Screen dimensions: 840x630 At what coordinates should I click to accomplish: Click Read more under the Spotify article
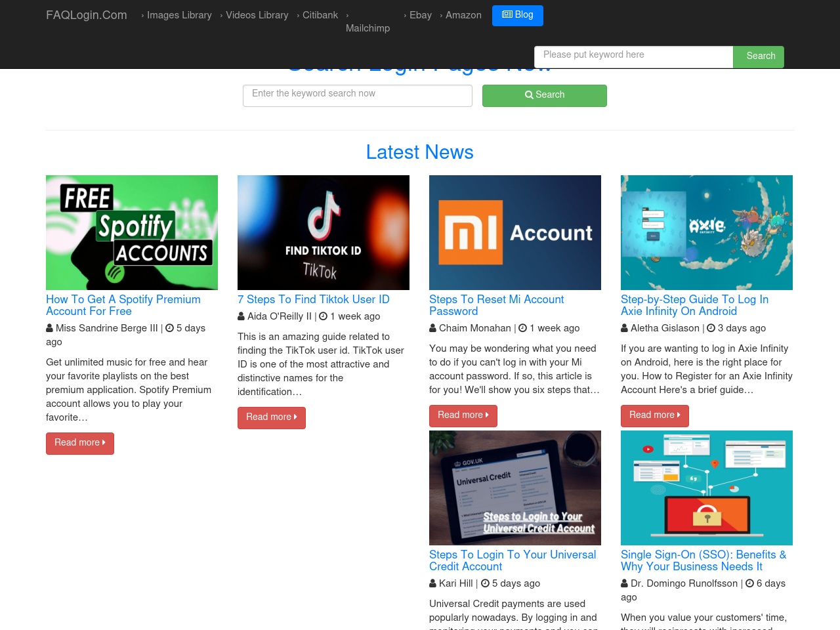click(80, 444)
